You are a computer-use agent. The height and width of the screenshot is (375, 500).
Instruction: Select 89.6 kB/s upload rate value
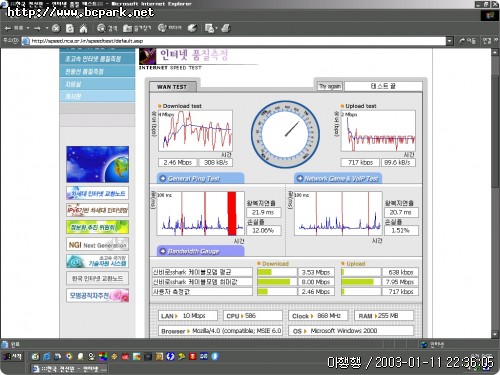coord(398,163)
